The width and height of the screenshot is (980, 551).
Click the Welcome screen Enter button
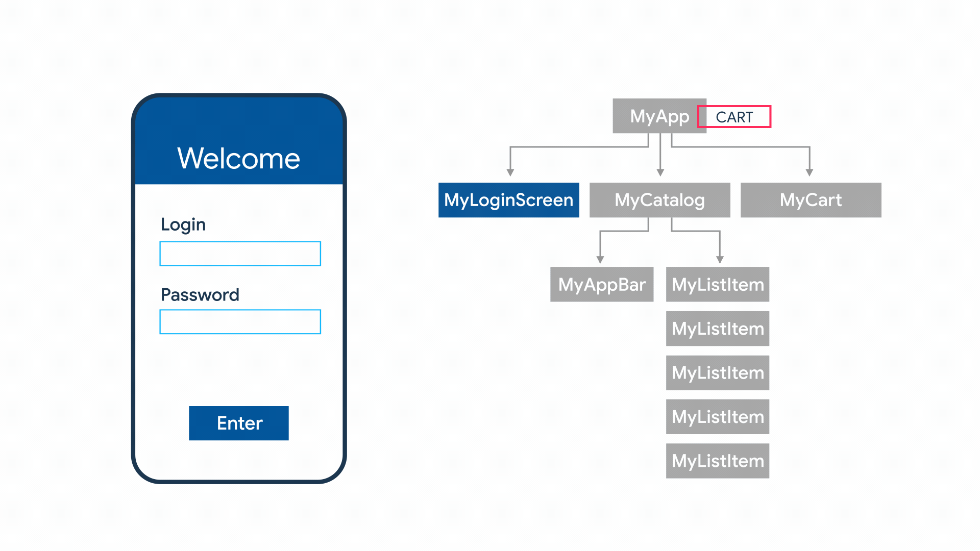[239, 422]
